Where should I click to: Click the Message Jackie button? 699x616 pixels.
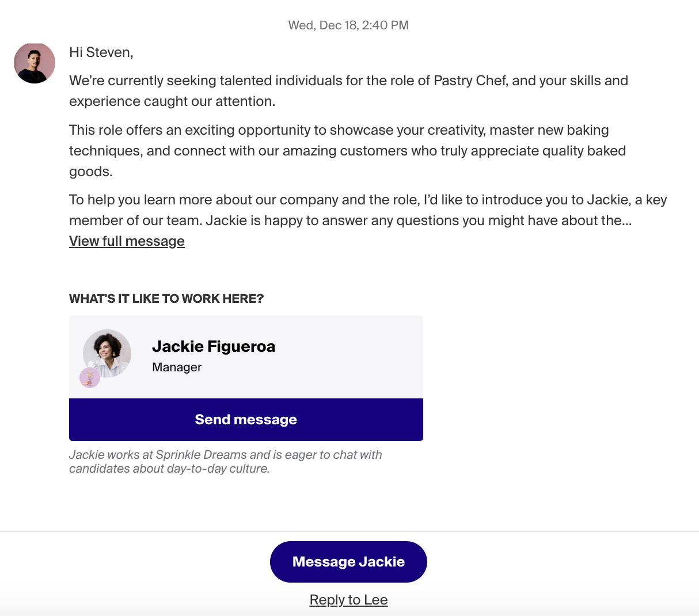point(348,562)
